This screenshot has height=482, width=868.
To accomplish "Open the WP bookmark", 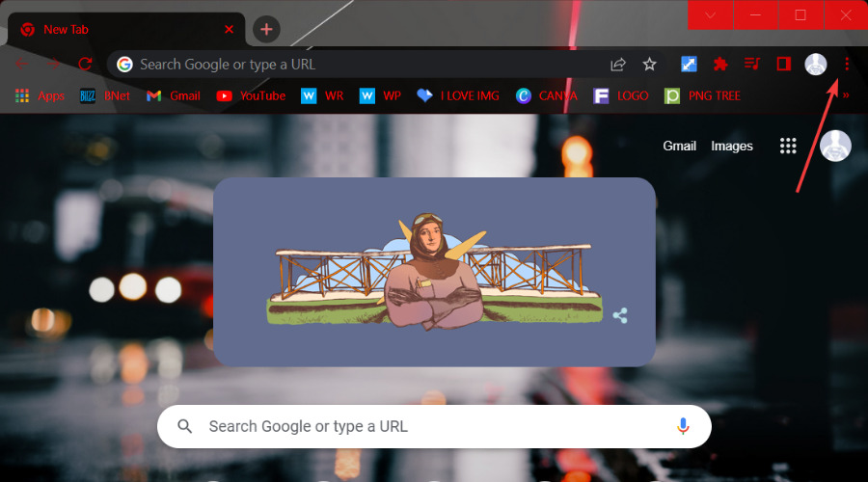I will 380,95.
